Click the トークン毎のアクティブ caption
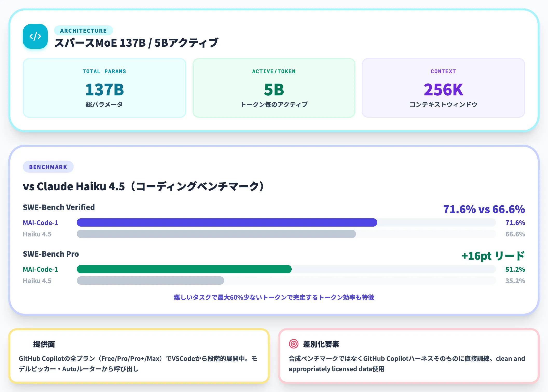This screenshot has width=548, height=392. coord(274,104)
